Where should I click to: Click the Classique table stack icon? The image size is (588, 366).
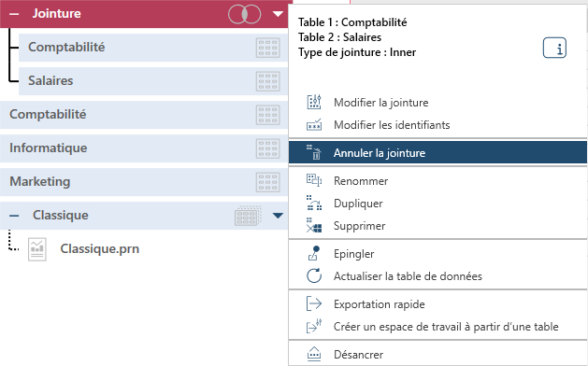248,216
